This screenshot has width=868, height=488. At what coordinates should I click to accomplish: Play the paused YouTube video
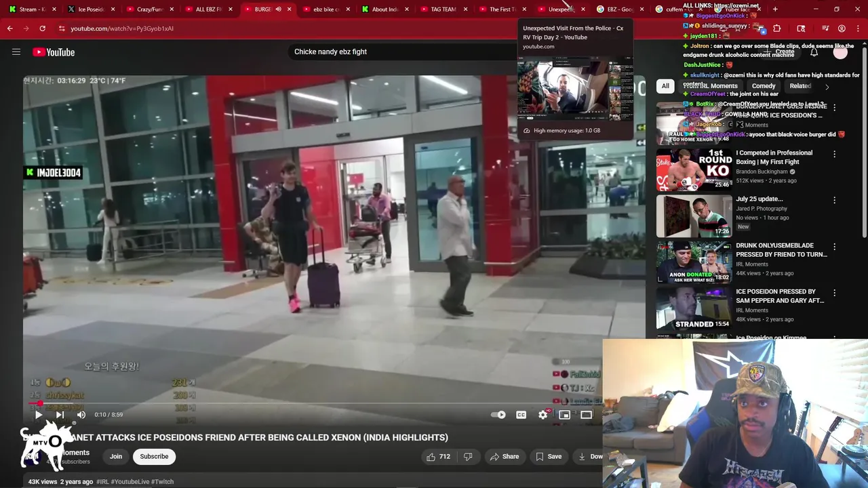coord(39,415)
